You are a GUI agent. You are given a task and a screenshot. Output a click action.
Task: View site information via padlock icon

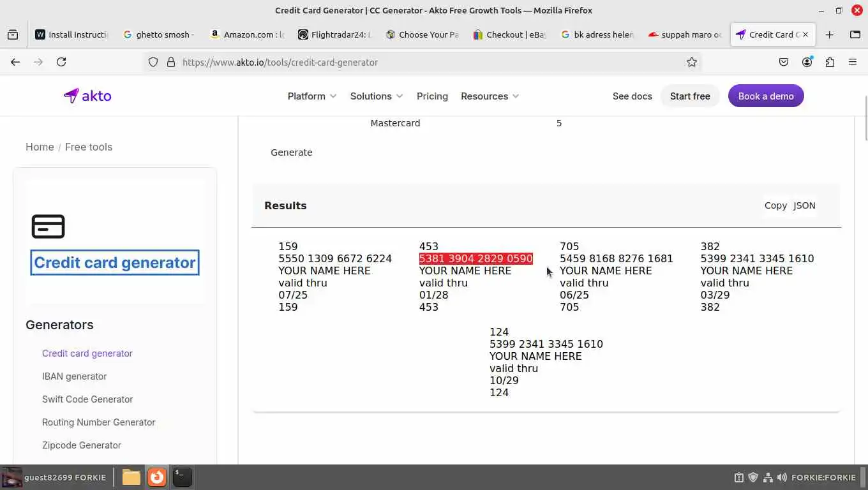click(x=170, y=62)
